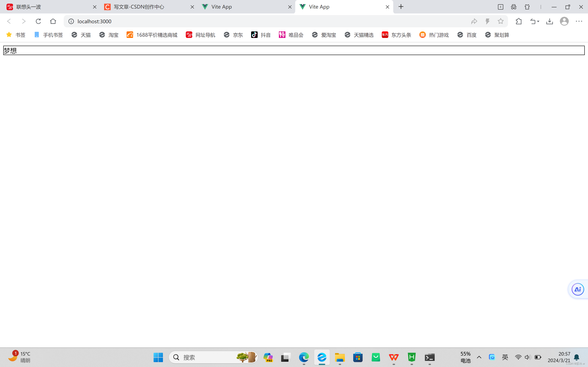Open the tab list showing 4 tabs

500,7
